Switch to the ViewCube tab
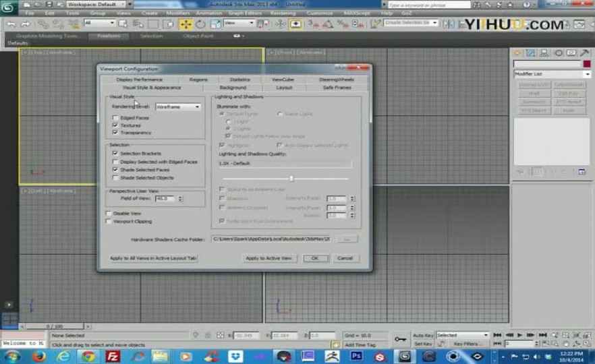Screen dimensions: 595x364 (283, 80)
